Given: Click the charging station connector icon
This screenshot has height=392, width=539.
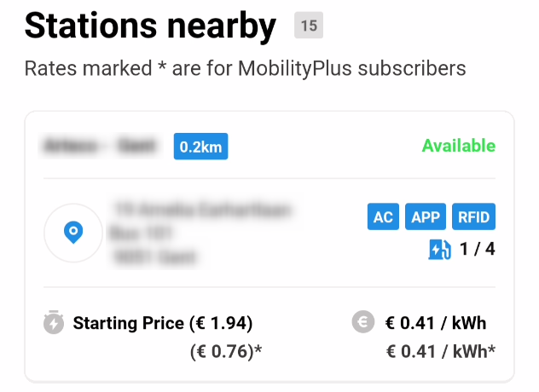Looking at the screenshot, I should [440, 249].
